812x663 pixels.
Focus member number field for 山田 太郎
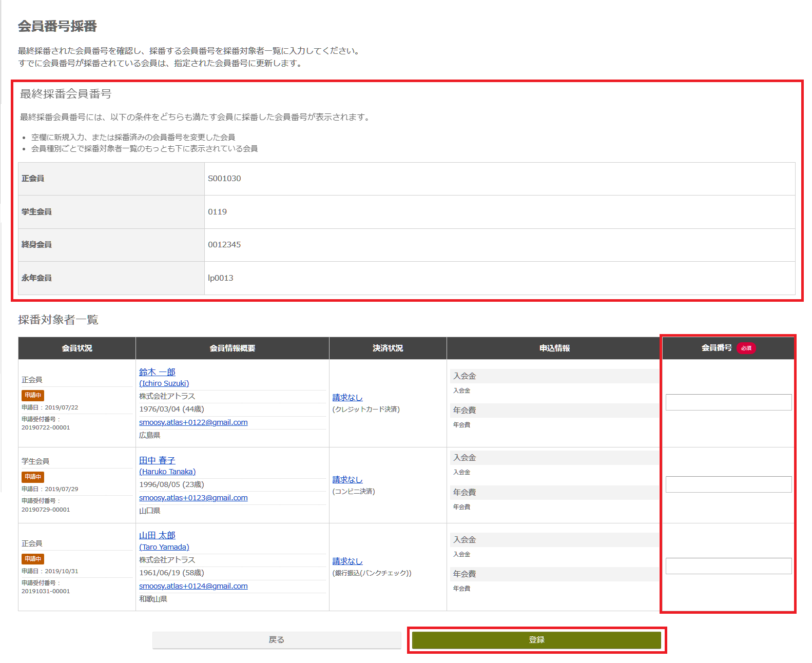click(728, 566)
